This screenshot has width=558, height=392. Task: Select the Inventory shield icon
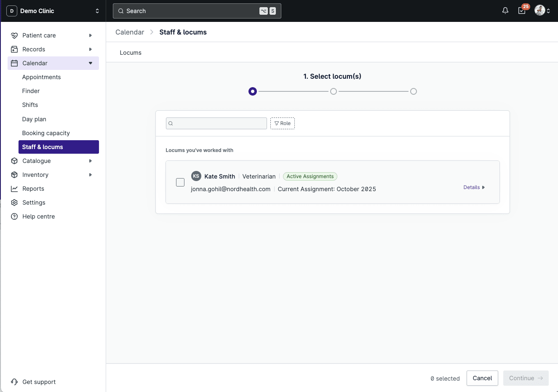click(15, 174)
